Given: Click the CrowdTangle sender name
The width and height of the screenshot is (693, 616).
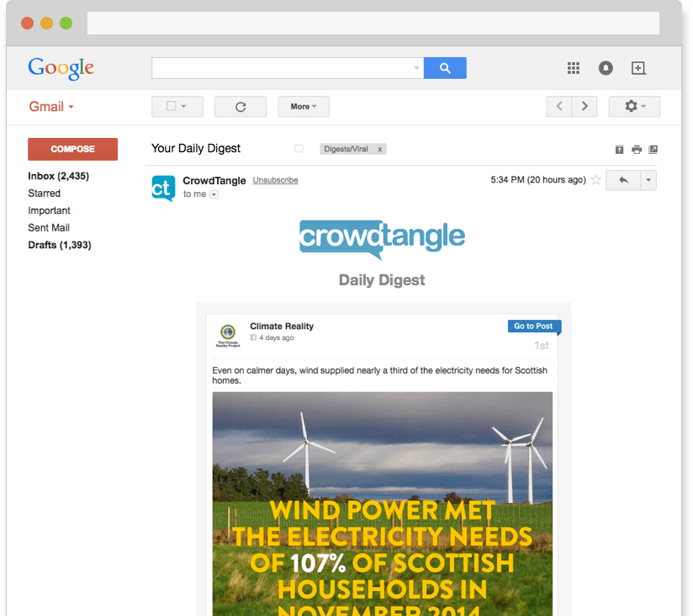Looking at the screenshot, I should click(214, 181).
